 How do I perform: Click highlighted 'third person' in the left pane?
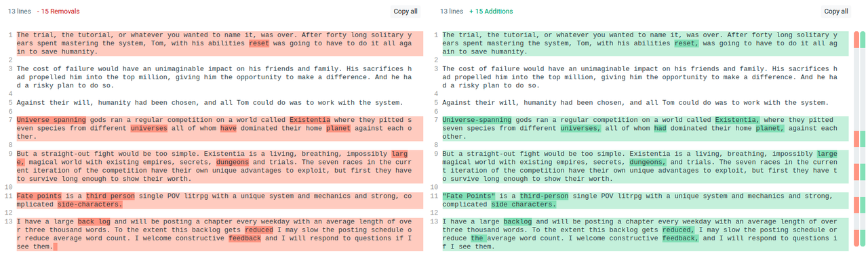111,196
